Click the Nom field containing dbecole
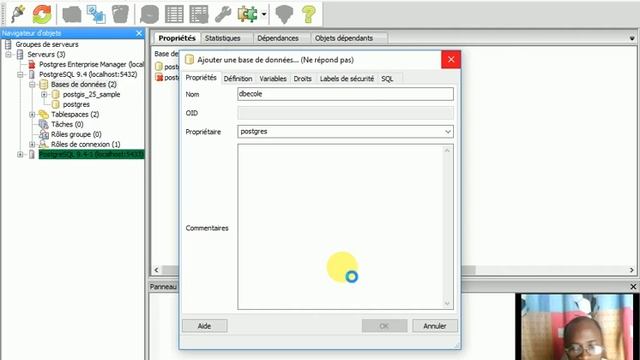This screenshot has height=360, width=640. pyautogui.click(x=345, y=94)
